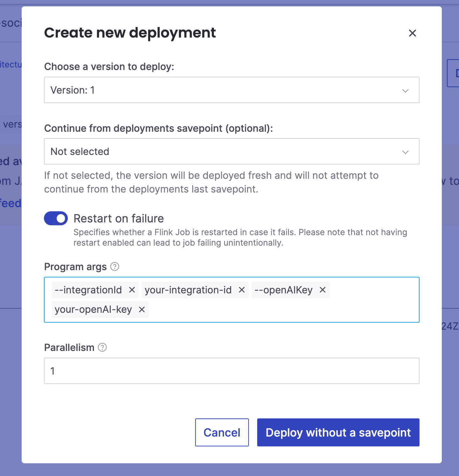Close the Create new deployment dialog
Screen dimensions: 459x476
pos(413,33)
